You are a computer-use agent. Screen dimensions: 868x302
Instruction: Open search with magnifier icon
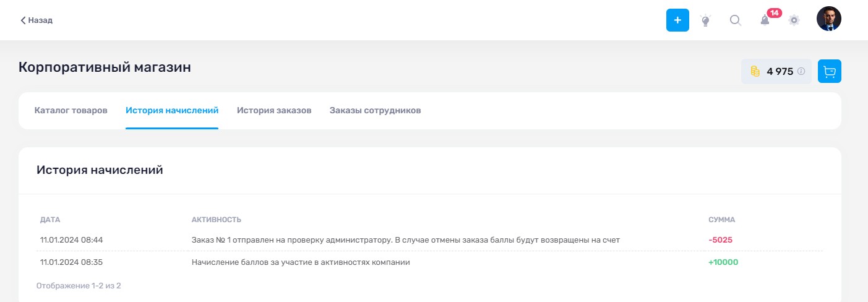pyautogui.click(x=735, y=20)
